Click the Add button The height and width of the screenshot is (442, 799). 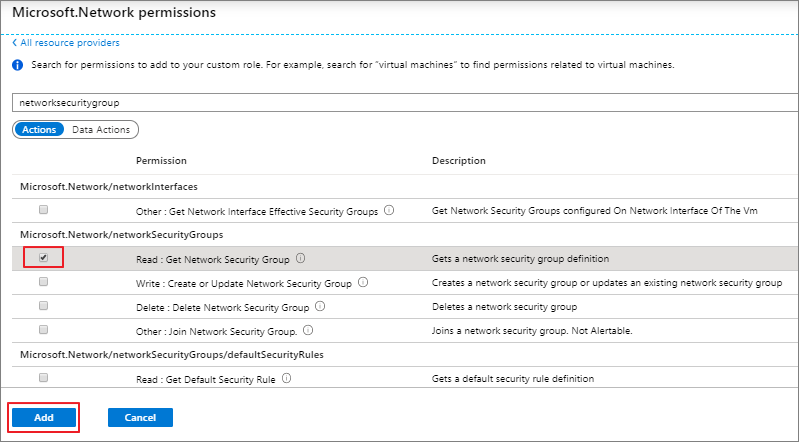tap(44, 418)
